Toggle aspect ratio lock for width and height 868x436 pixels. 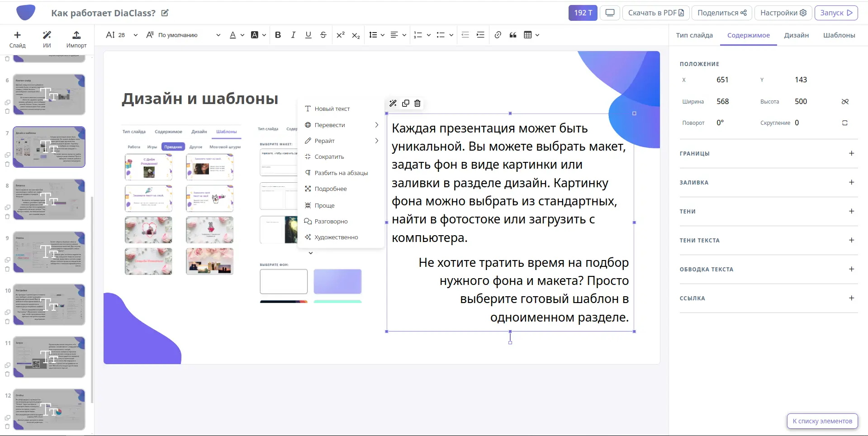pyautogui.click(x=844, y=101)
